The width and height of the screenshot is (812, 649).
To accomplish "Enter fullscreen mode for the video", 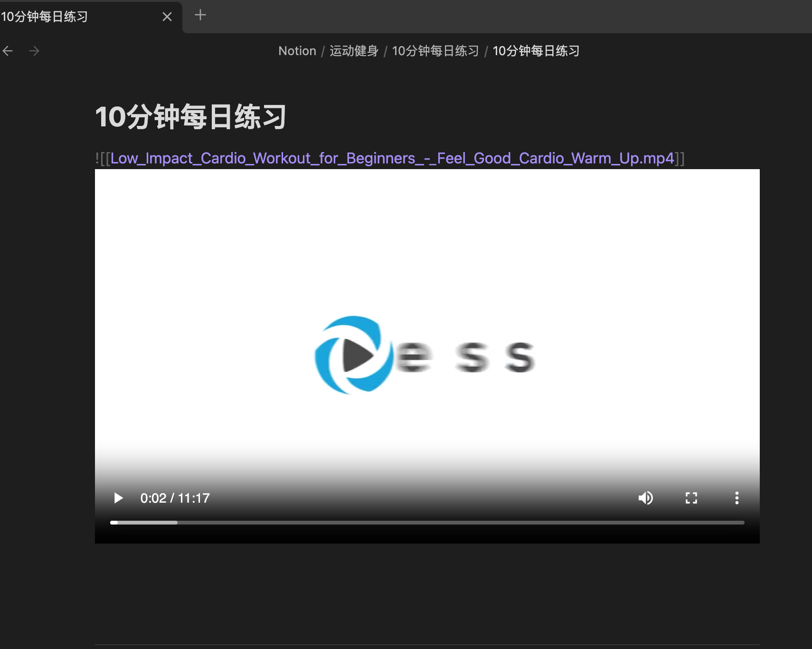I will (x=691, y=498).
